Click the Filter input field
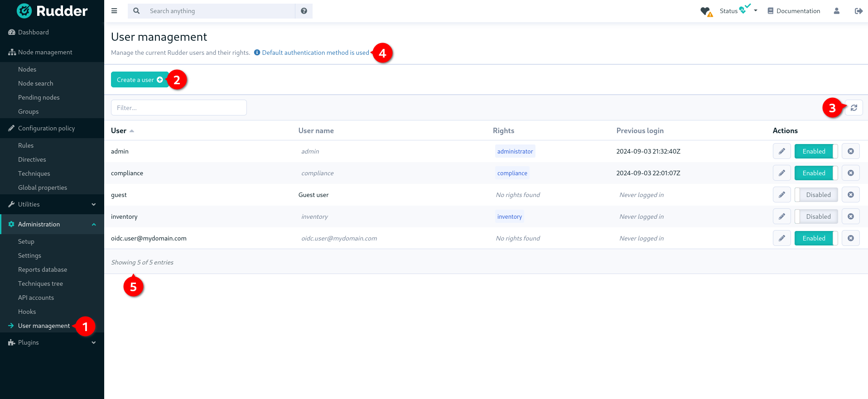 [178, 108]
